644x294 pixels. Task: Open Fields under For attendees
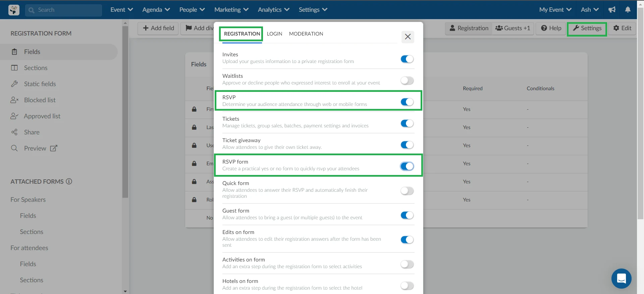coord(28,264)
